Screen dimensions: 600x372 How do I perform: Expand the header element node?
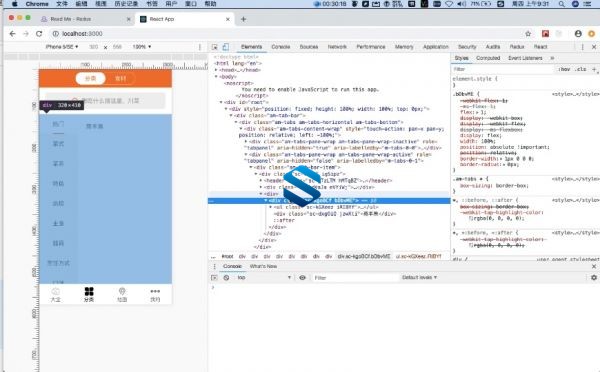[261, 180]
